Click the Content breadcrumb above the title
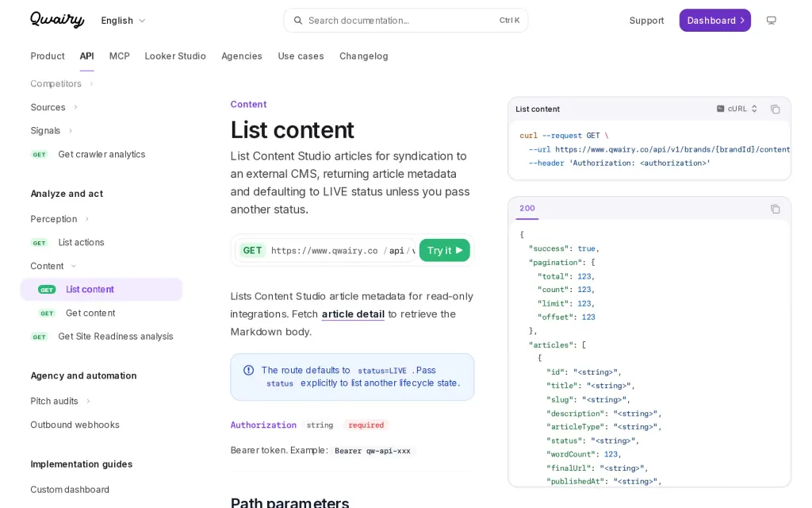This screenshot has width=812, height=508. pos(248,104)
